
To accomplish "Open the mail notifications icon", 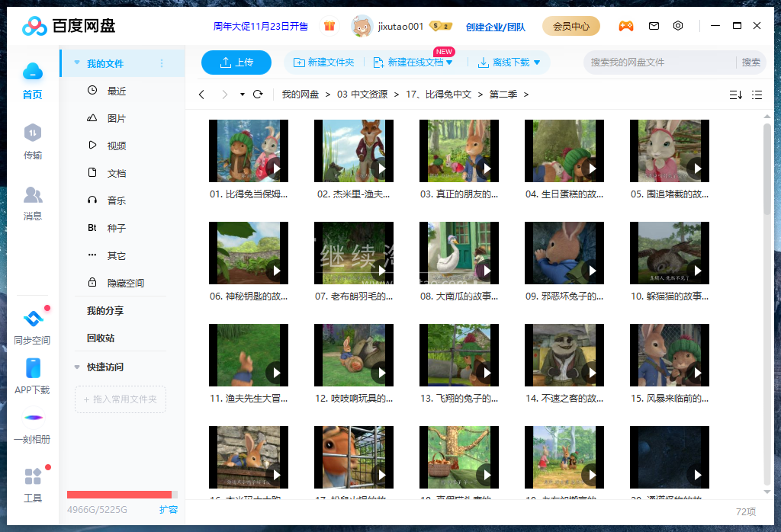I will point(654,25).
